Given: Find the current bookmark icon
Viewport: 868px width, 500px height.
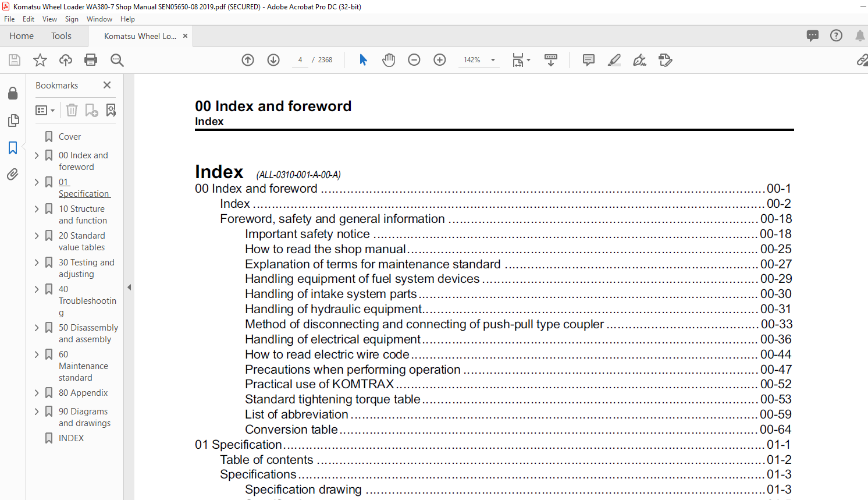Looking at the screenshot, I should tap(111, 110).
